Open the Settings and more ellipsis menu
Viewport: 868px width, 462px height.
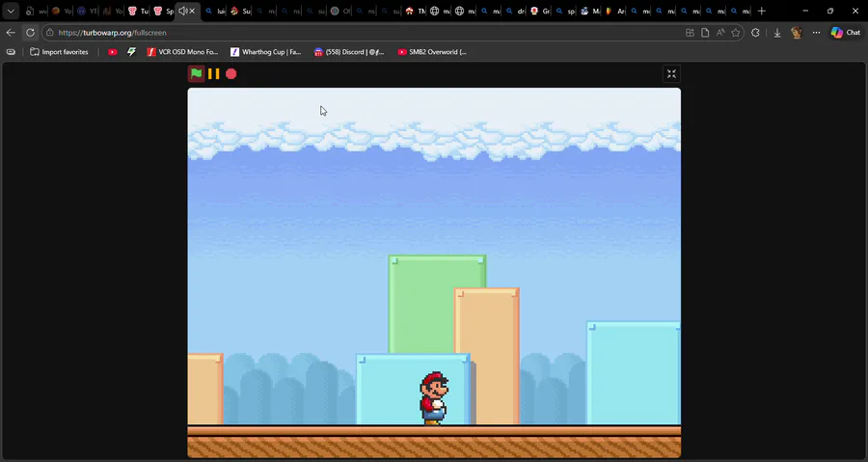pos(817,33)
